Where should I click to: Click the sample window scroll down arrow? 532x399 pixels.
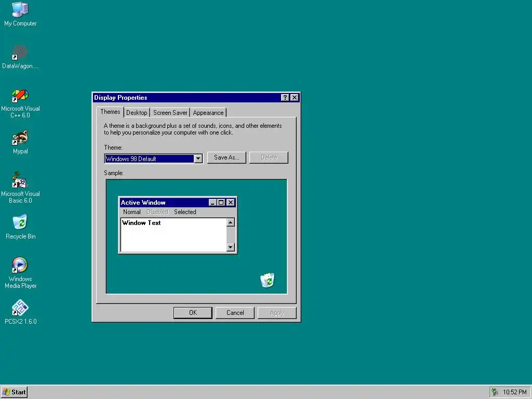[231, 247]
